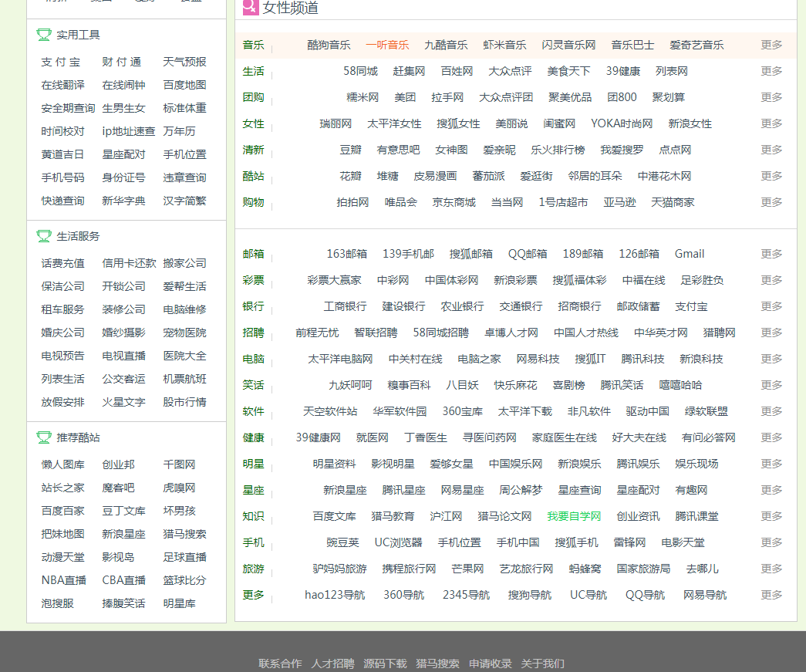The image size is (806, 672).
Task: Open 捧腹笑话 link
Action: click(123, 603)
